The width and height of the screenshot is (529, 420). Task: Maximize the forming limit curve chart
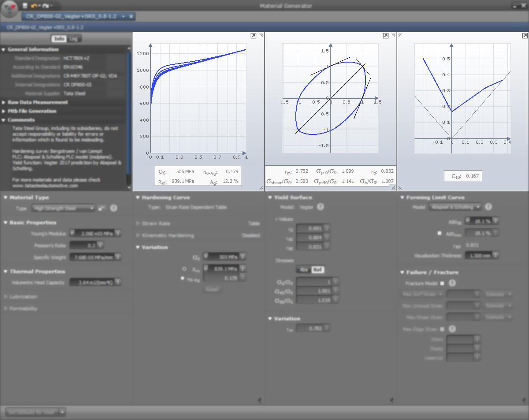coord(525,36)
